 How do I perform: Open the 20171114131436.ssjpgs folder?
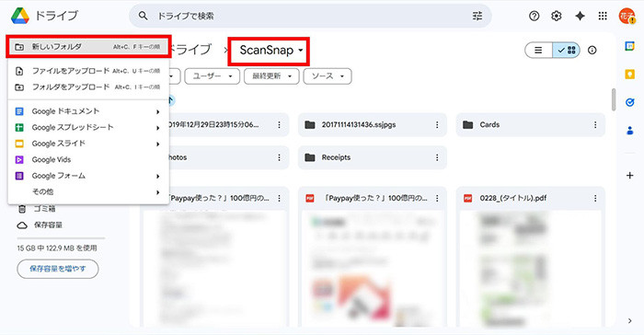(372, 124)
